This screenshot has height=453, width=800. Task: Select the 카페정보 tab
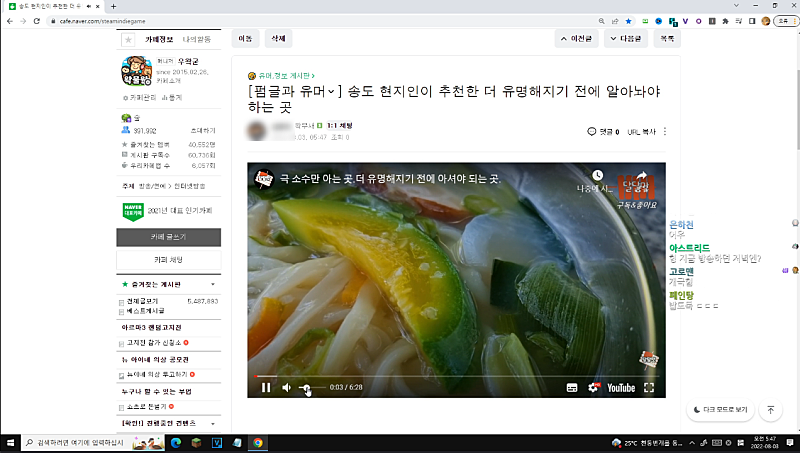click(159, 39)
